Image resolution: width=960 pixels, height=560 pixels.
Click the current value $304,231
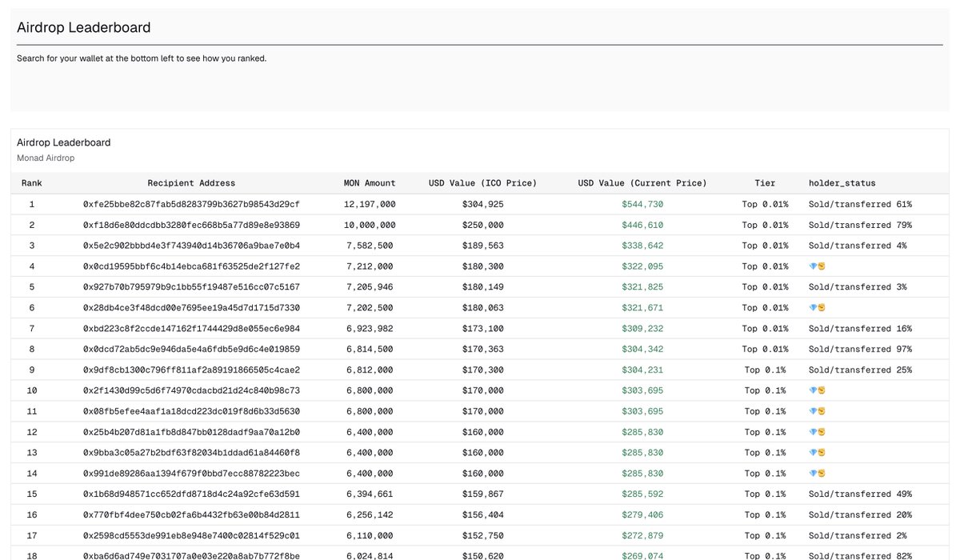[x=642, y=370]
